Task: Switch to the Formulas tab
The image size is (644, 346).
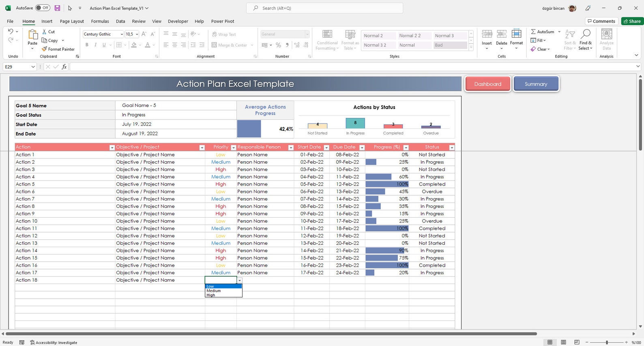Action: click(x=100, y=21)
